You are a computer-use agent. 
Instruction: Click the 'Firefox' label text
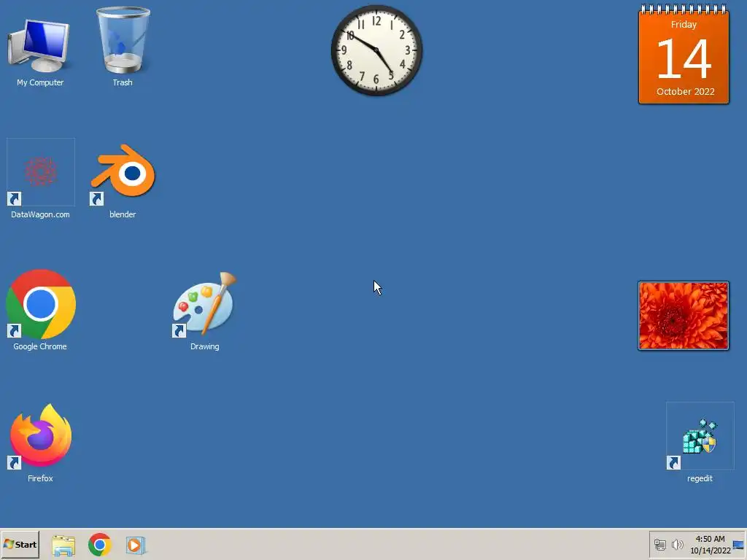coord(40,478)
